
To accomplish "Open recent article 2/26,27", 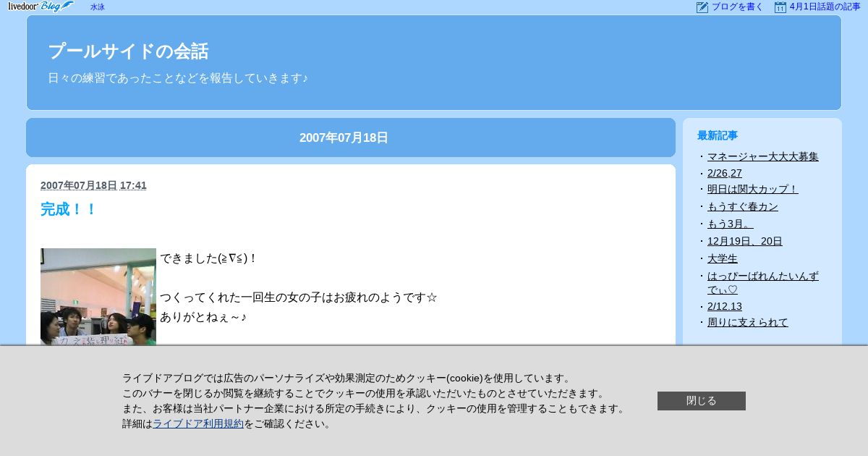I will [724, 173].
